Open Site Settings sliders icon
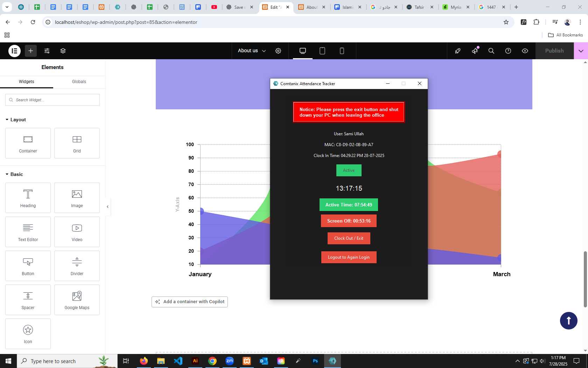 (x=47, y=51)
